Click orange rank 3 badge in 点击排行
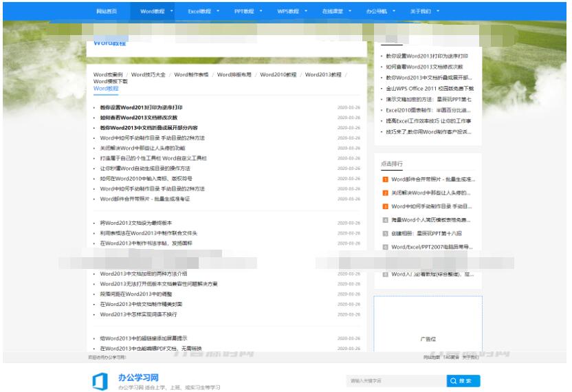Image resolution: width=572 pixels, height=392 pixels. point(385,206)
